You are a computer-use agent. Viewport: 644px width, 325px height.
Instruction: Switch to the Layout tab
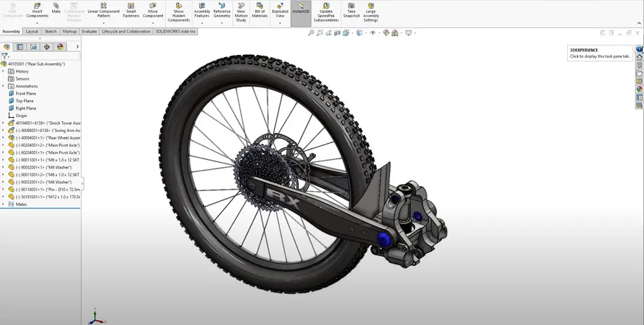pyautogui.click(x=32, y=32)
